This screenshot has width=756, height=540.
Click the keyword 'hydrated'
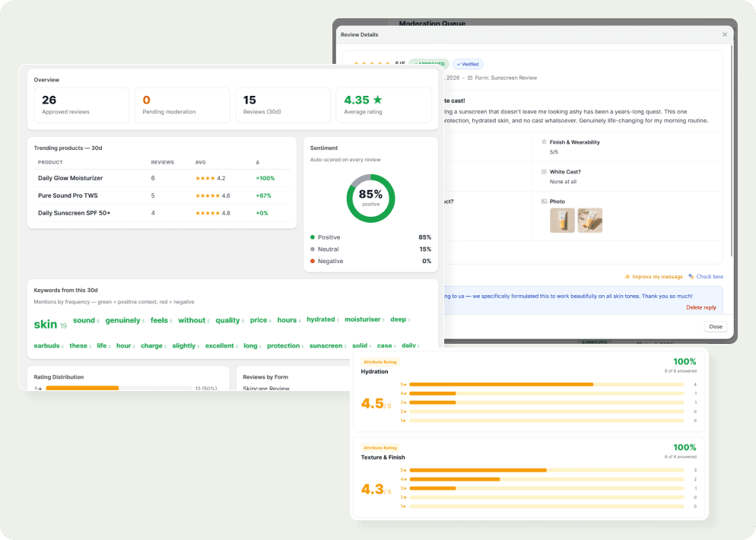(x=322, y=319)
